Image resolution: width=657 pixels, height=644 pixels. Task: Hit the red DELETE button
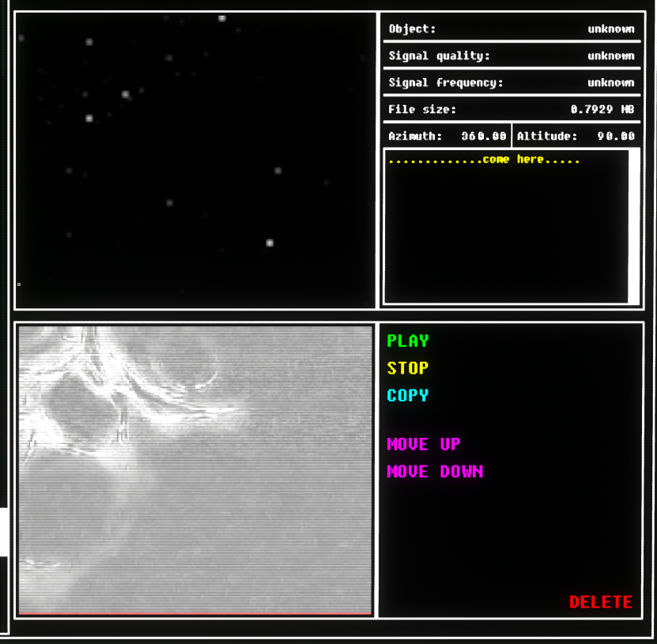pyautogui.click(x=600, y=602)
